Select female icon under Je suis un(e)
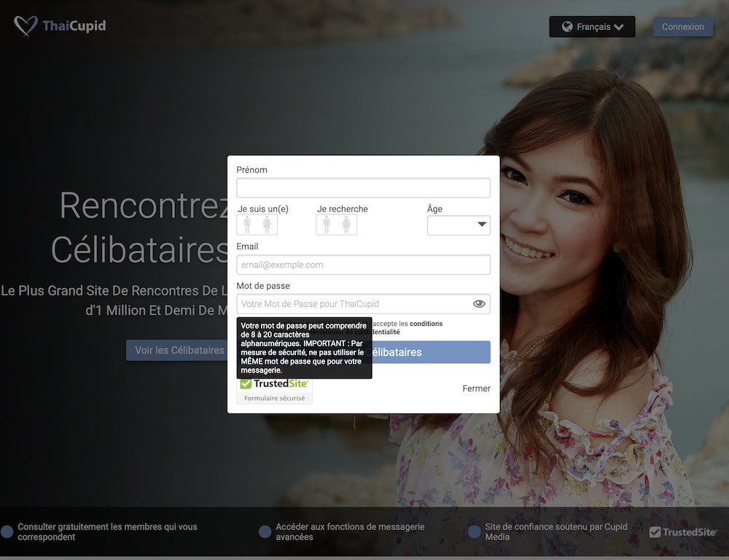 coord(267,225)
